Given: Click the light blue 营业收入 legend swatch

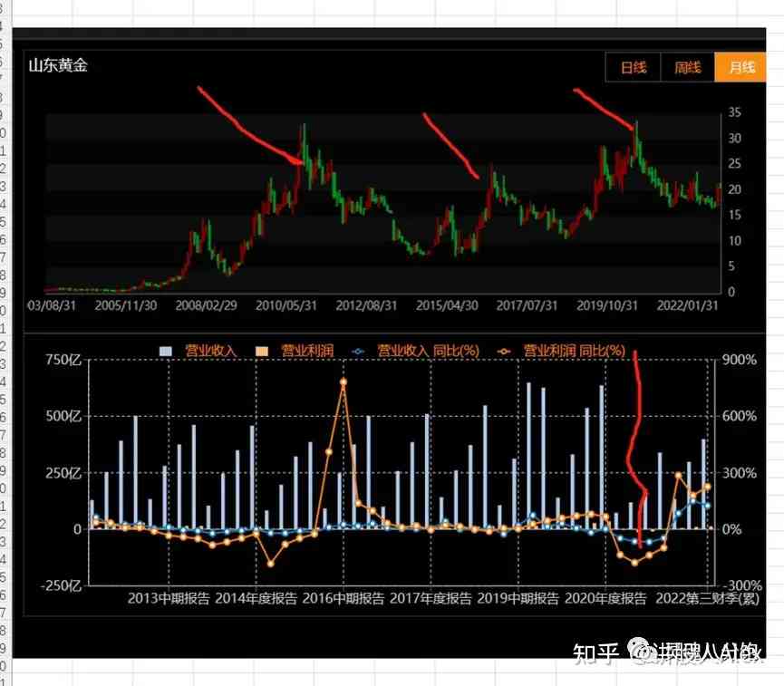Looking at the screenshot, I should (x=166, y=351).
